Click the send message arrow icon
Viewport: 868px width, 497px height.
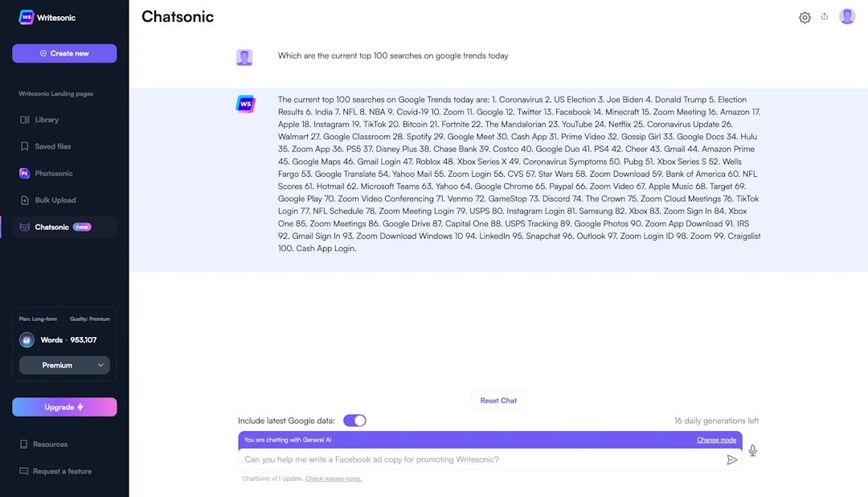[732, 459]
